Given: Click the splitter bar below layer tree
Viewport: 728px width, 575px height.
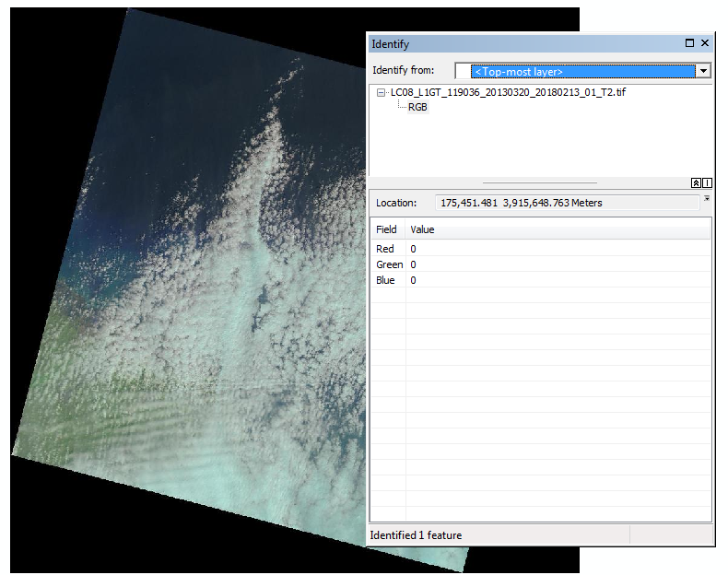Looking at the screenshot, I should pyautogui.click(x=540, y=183).
